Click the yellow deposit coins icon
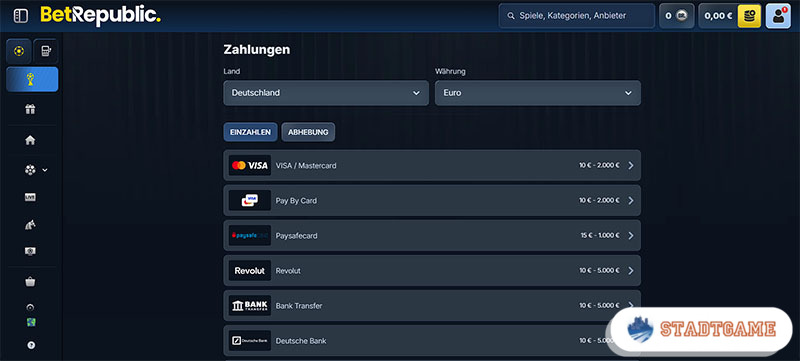800x361 pixels. pyautogui.click(x=749, y=16)
